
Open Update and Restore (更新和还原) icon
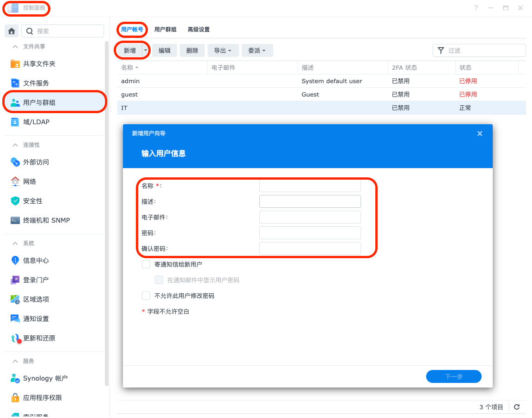[15, 338]
